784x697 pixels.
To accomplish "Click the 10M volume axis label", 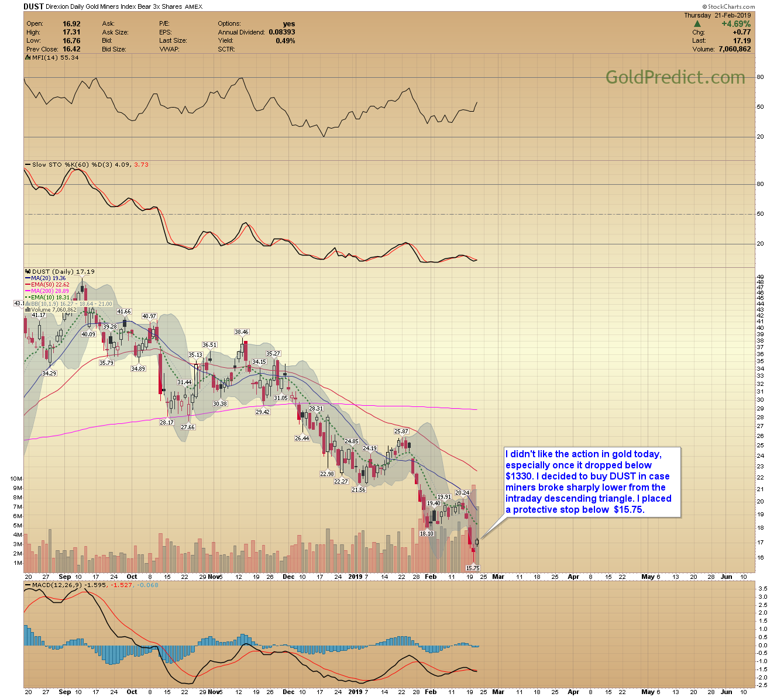I will click(16, 479).
